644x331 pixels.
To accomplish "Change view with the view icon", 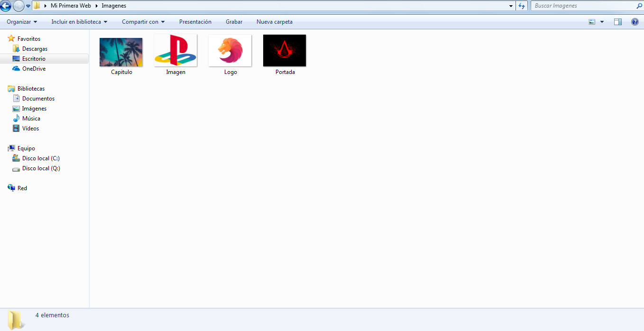I will pyautogui.click(x=592, y=22).
